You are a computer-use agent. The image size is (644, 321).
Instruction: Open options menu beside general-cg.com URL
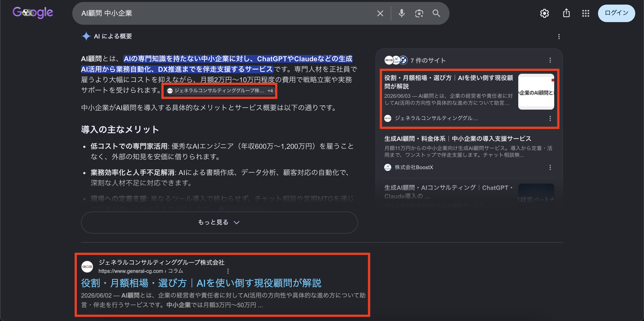[x=228, y=271]
